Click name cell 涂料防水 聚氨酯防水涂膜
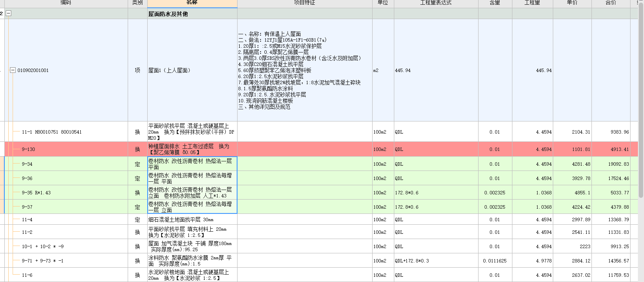 pyautogui.click(x=192, y=261)
